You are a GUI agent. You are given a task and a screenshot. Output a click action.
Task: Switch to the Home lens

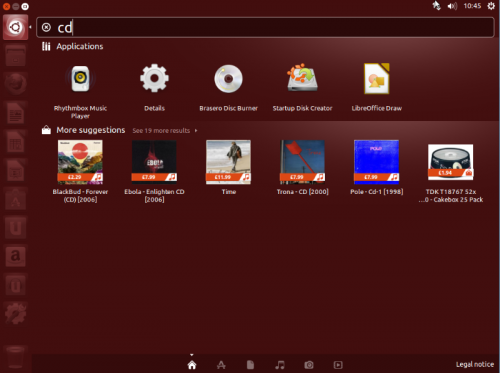coord(192,365)
